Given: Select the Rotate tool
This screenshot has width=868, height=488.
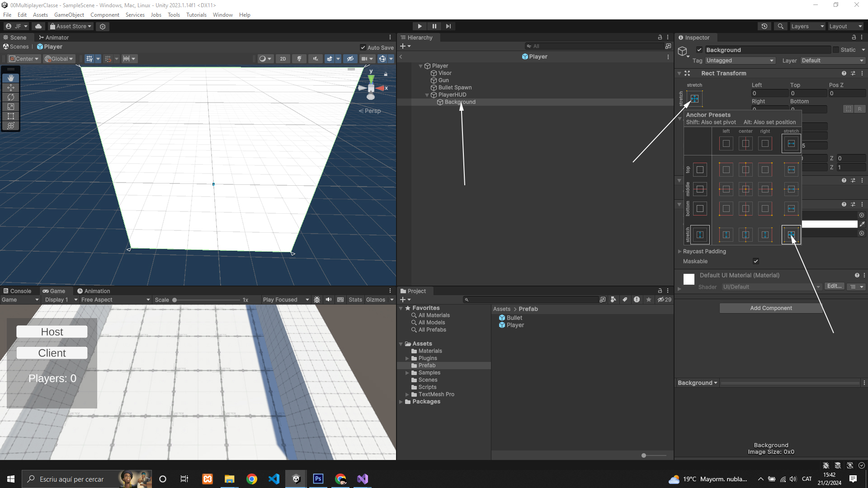Looking at the screenshot, I should coord(11,97).
